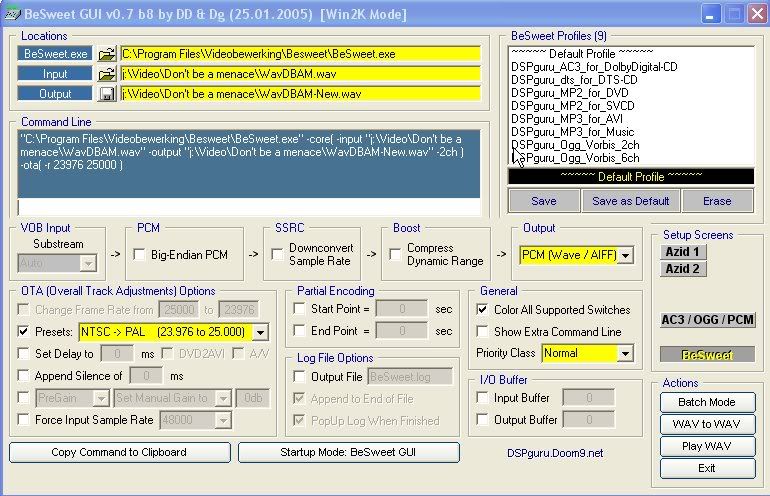The height and width of the screenshot is (496, 770).
Task: Visit DSPguru.Doom9.net link
Action: point(555,453)
